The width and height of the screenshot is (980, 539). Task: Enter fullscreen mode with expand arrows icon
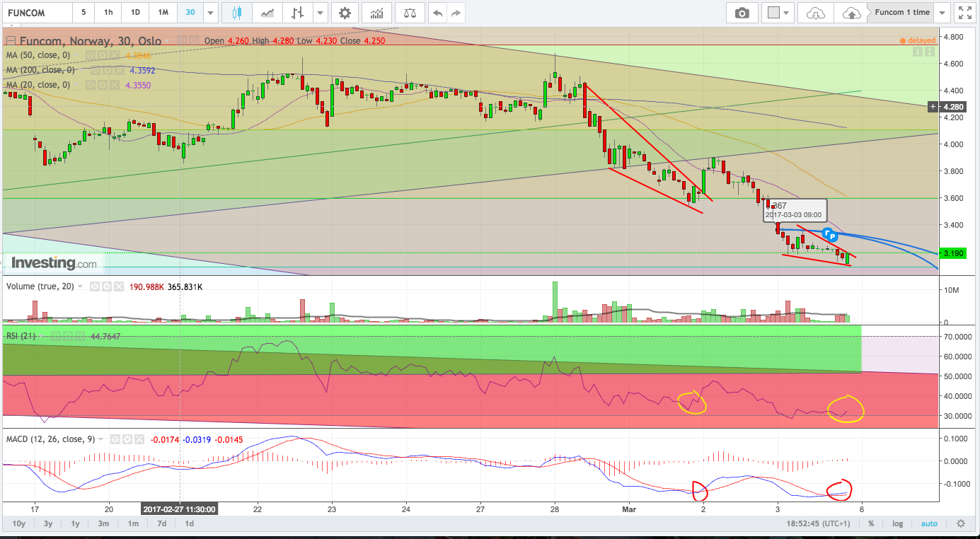(964, 13)
